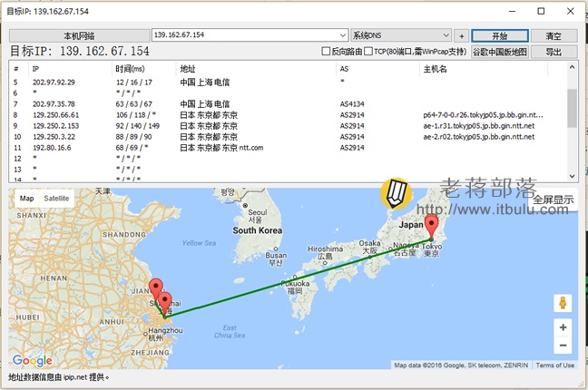
Task: Open the Google logo link on map
Action: point(33,361)
